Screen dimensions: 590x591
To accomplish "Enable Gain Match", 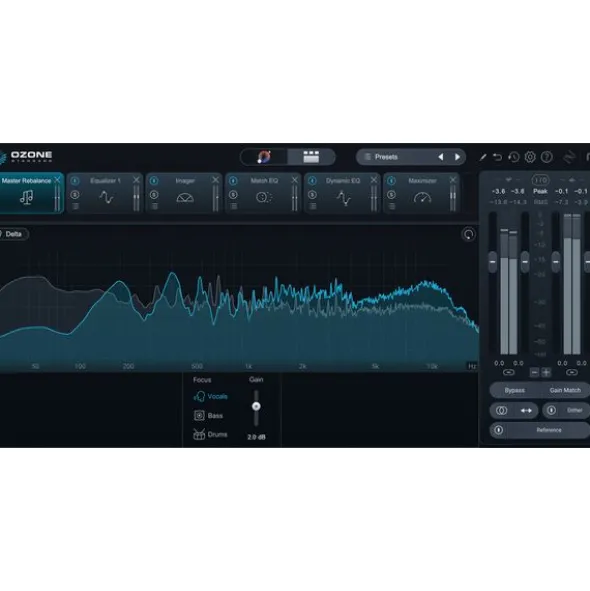I will click(x=565, y=390).
